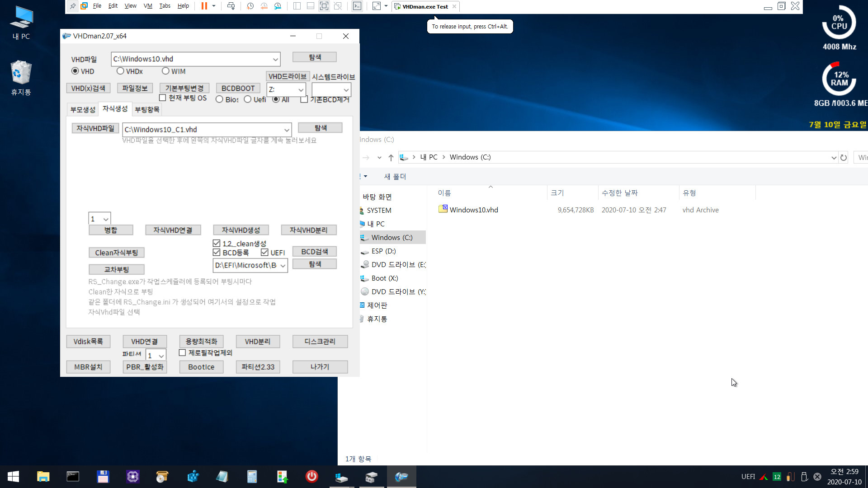Image resolution: width=868 pixels, height=488 pixels.
Task: Uncheck the BCD등록 checkbox
Action: pyautogui.click(x=217, y=252)
